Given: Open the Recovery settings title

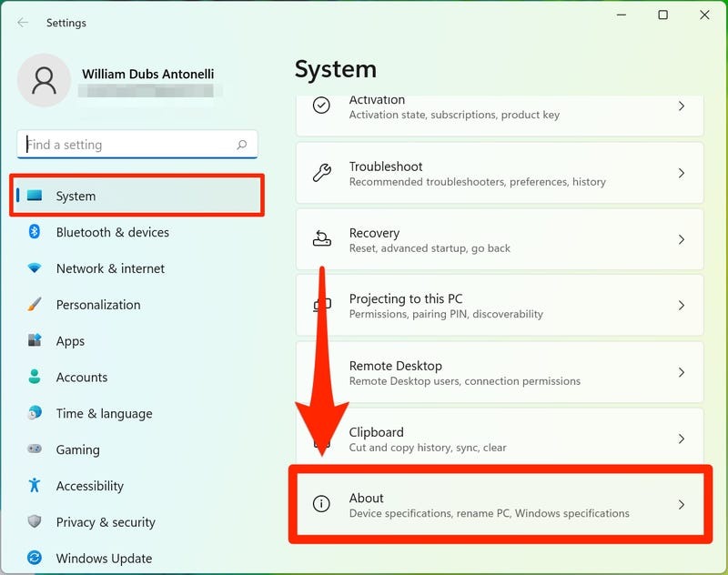Looking at the screenshot, I should [374, 233].
